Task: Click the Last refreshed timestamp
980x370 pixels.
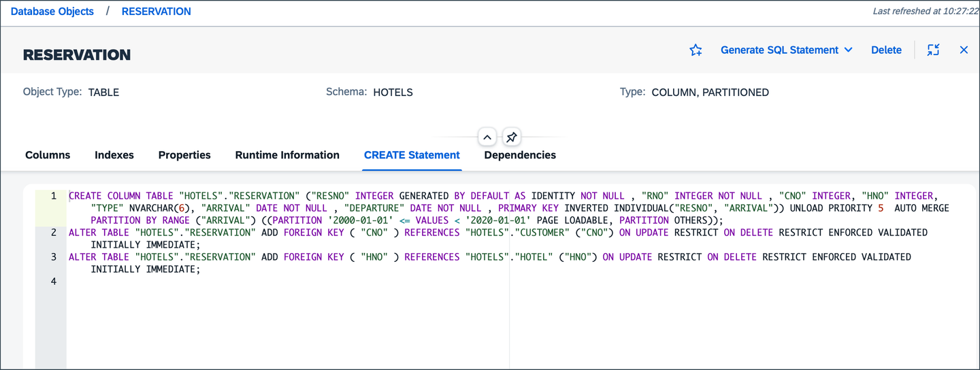Action: tap(926, 11)
